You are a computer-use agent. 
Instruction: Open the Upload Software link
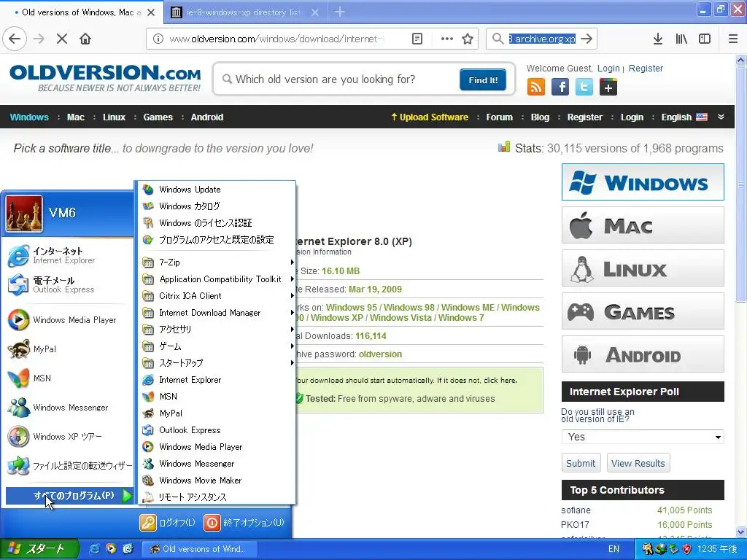pos(430,117)
